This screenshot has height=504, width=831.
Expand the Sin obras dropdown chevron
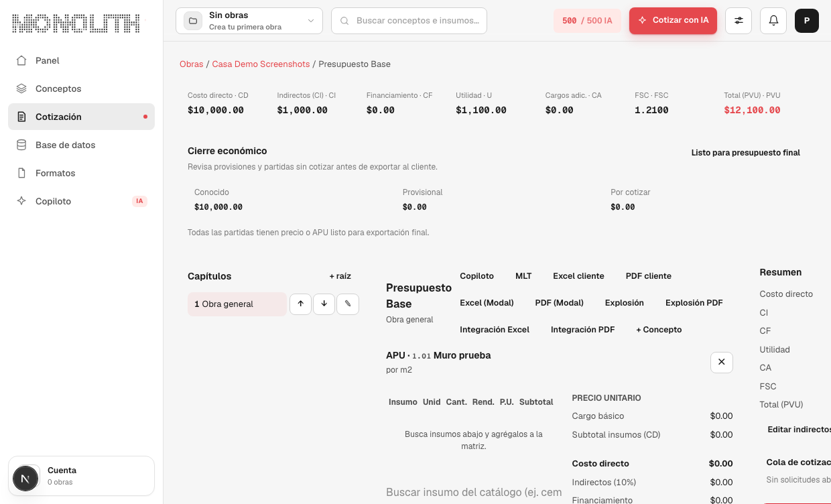[311, 21]
